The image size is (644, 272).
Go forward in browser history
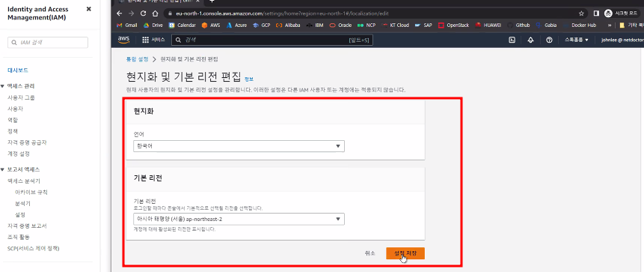pyautogui.click(x=131, y=13)
